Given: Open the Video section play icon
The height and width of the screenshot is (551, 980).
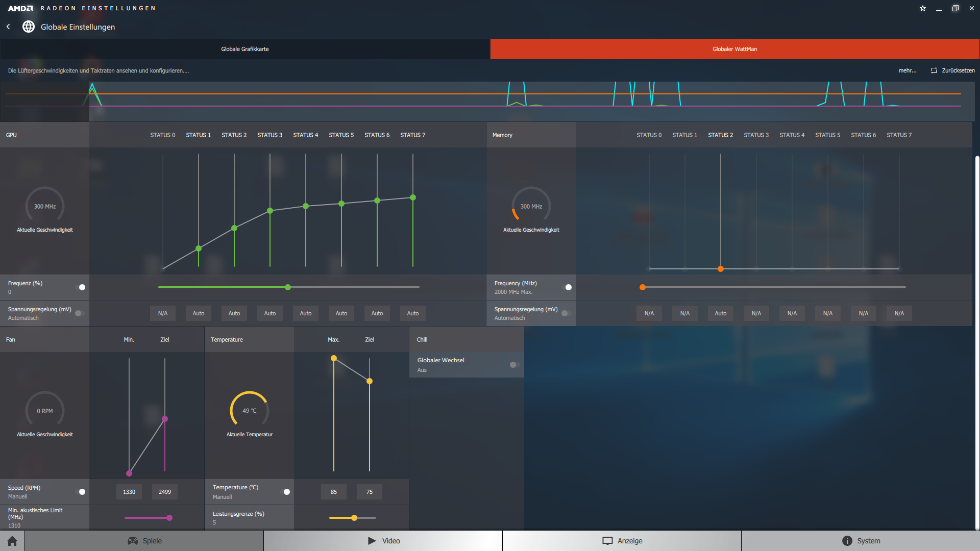Looking at the screenshot, I should click(x=383, y=541).
